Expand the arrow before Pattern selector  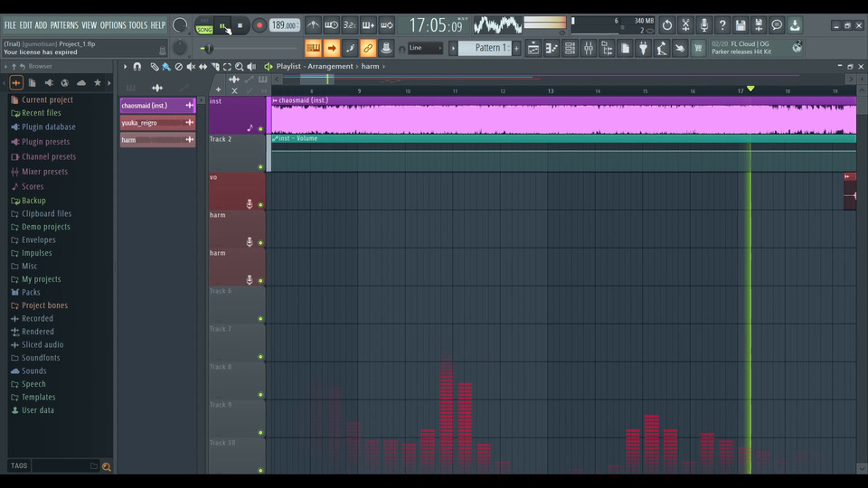click(x=453, y=48)
